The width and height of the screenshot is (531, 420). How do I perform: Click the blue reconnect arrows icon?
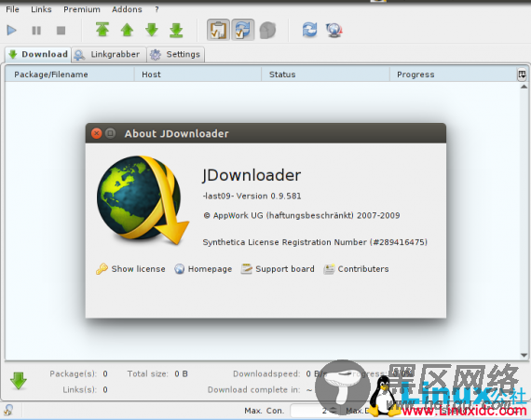[x=310, y=30]
